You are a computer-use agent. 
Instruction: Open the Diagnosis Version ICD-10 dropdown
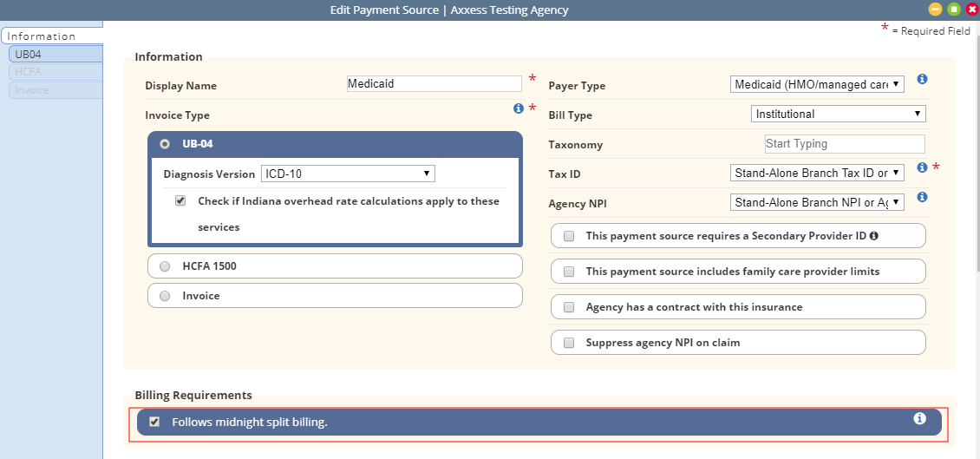tap(348, 174)
